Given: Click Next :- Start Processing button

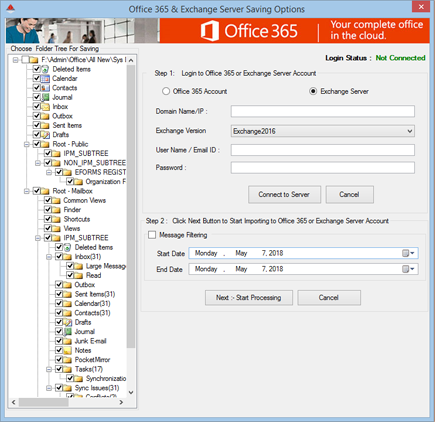Looking at the screenshot, I should (249, 298).
